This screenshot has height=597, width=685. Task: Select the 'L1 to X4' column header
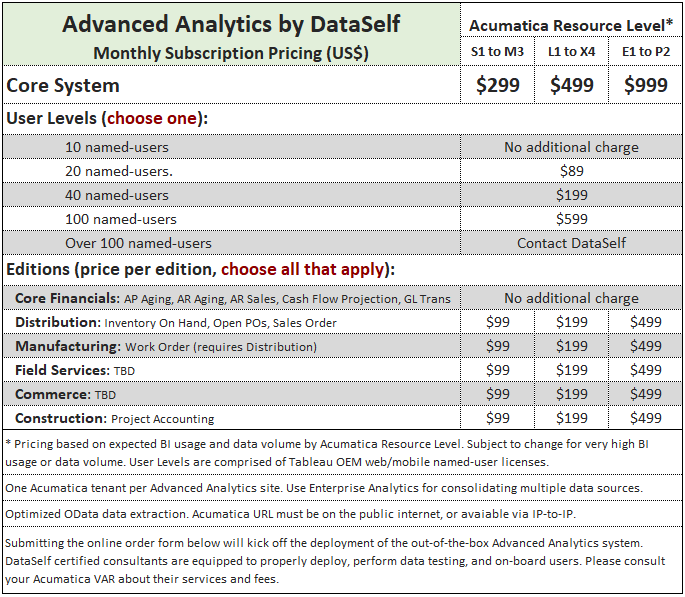point(571,52)
